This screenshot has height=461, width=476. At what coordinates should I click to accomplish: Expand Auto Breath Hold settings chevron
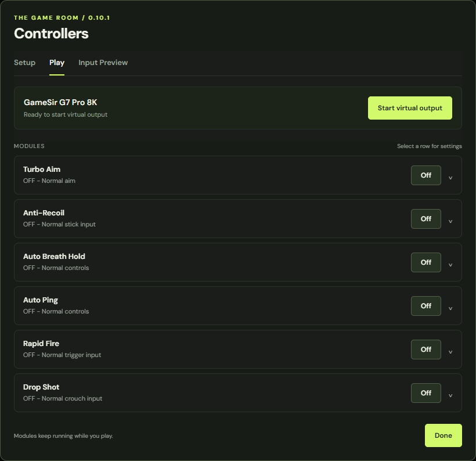pos(450,265)
